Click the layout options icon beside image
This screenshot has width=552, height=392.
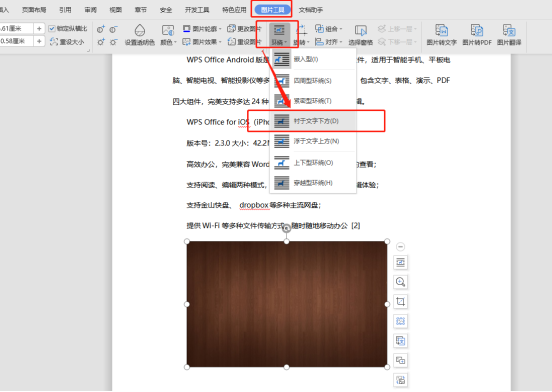400,262
